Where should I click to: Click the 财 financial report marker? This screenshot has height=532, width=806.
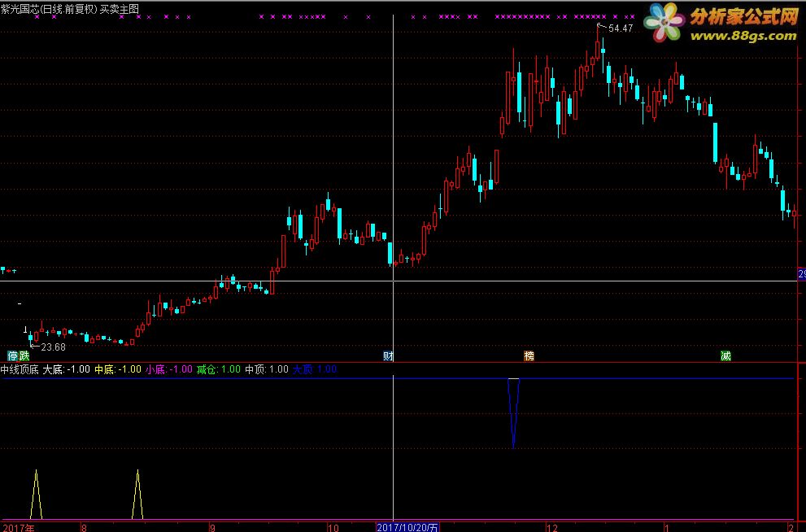(x=388, y=355)
